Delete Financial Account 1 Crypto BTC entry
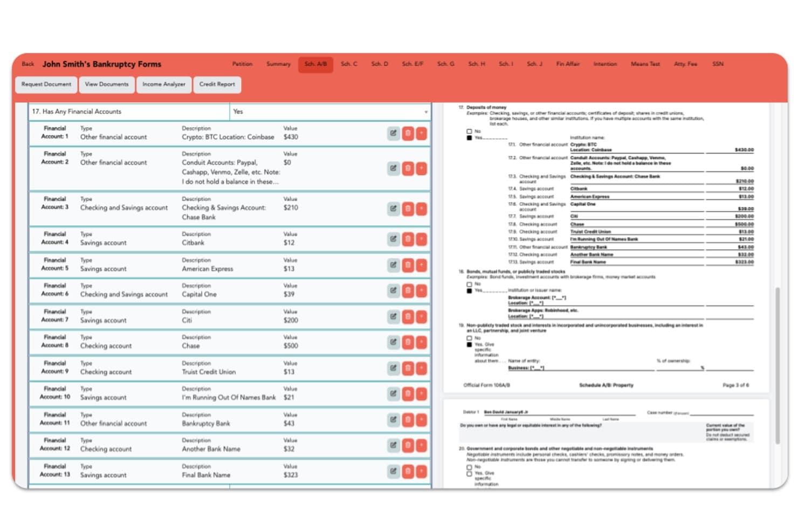Screen dimensions: 798x532 408,133
